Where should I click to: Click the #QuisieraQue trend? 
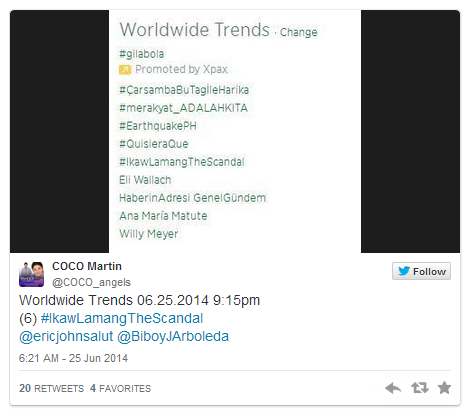pyautogui.click(x=154, y=144)
